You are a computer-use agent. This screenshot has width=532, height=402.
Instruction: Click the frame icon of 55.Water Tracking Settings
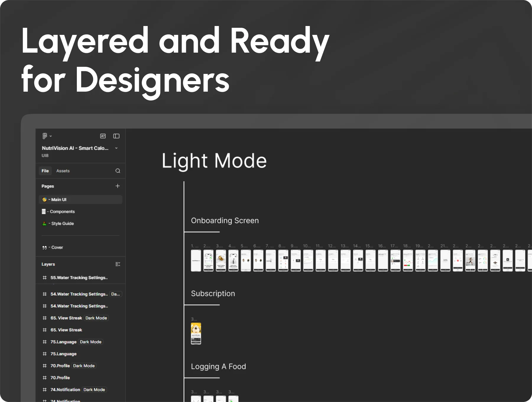click(45, 278)
